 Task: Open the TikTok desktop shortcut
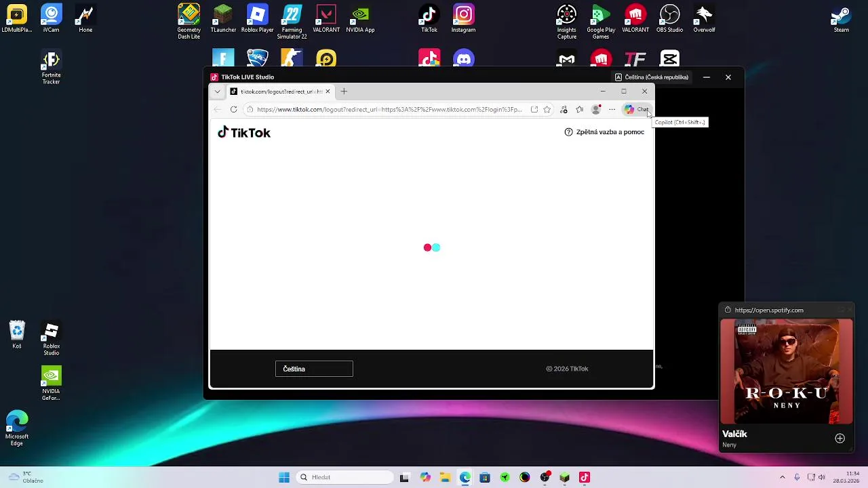click(x=429, y=18)
